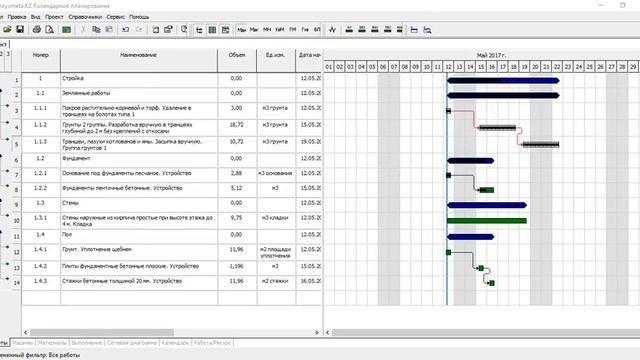Screen dimensions: 640x360
Task: Click the fifth timescale bar icon
Action: coord(400,29)
